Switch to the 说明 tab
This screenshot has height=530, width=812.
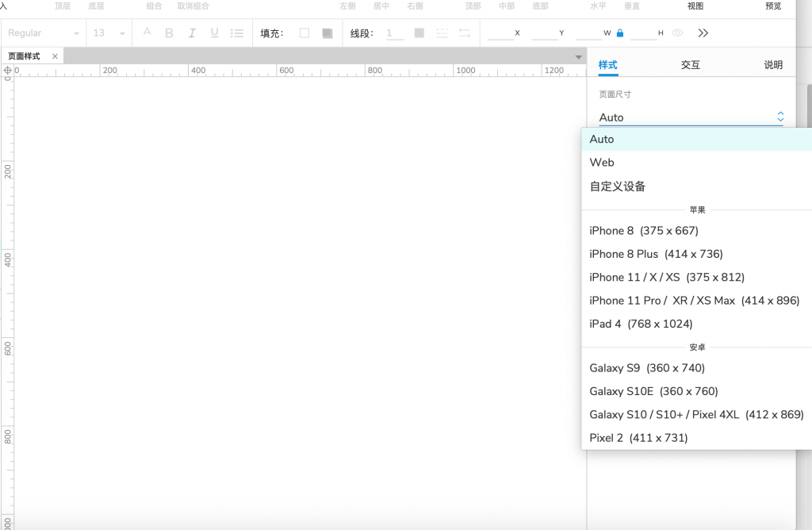coord(773,65)
